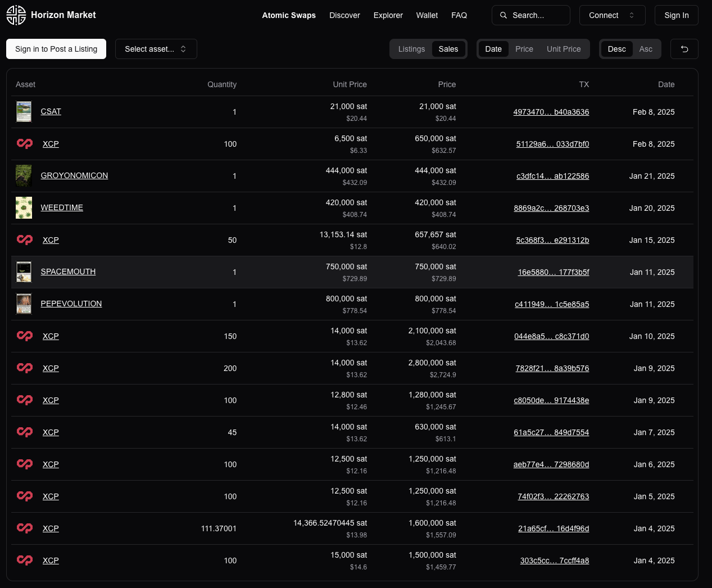Open the SPACEMOUTH asset thumbnail

[24, 272]
